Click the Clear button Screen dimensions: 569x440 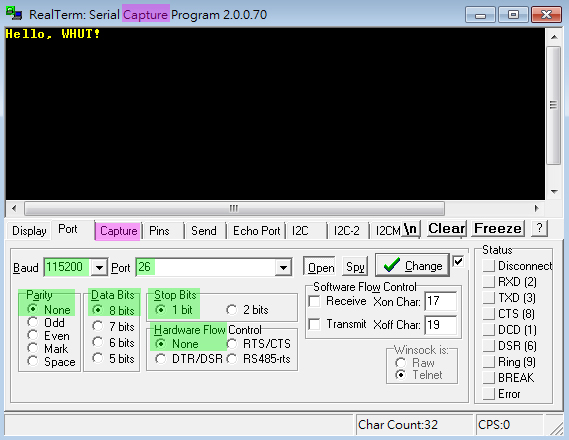446,229
